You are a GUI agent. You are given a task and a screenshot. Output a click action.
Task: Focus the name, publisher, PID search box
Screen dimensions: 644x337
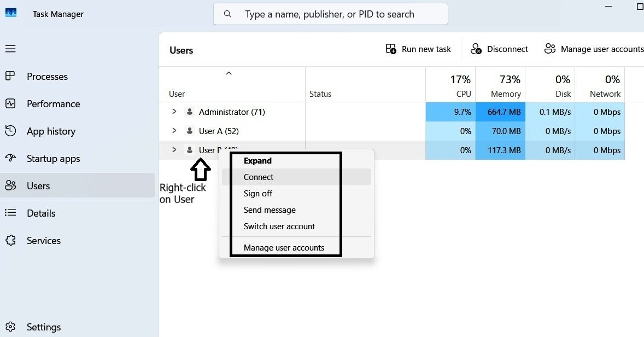(331, 14)
